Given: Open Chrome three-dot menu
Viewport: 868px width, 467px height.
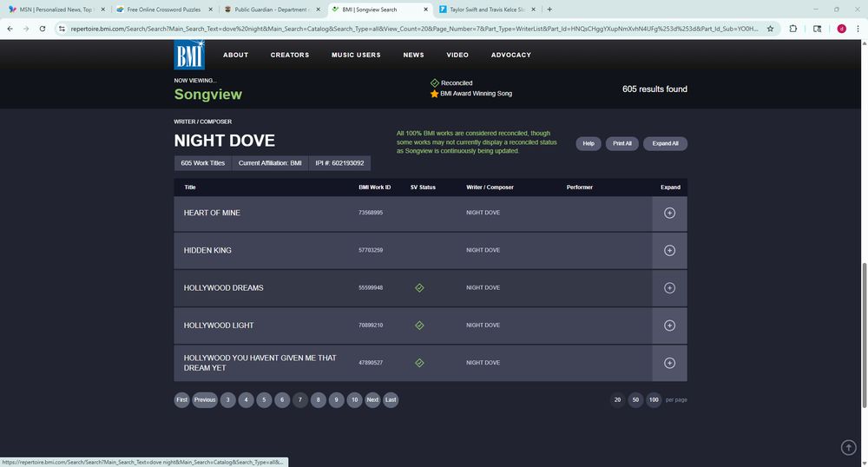Looking at the screenshot, I should [858, 29].
